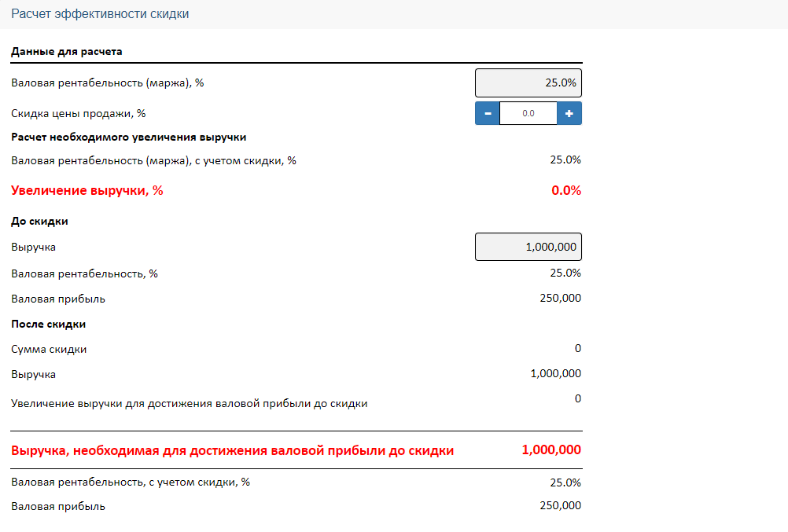This screenshot has width=788, height=532.
Task: Click 'Увеличение выручки для достижения валовой прибыли' label
Action: [190, 403]
